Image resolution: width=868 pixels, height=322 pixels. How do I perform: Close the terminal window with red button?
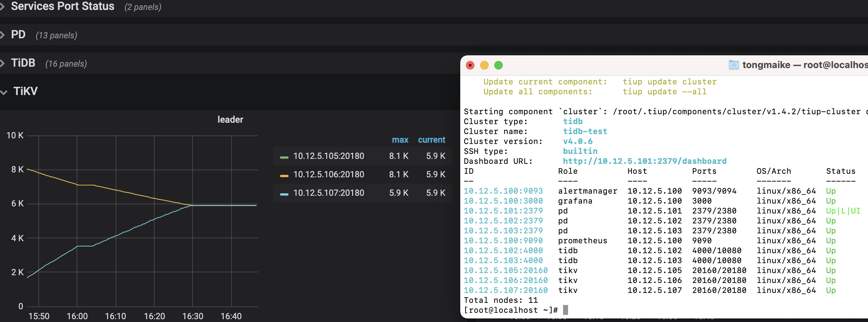pos(470,65)
